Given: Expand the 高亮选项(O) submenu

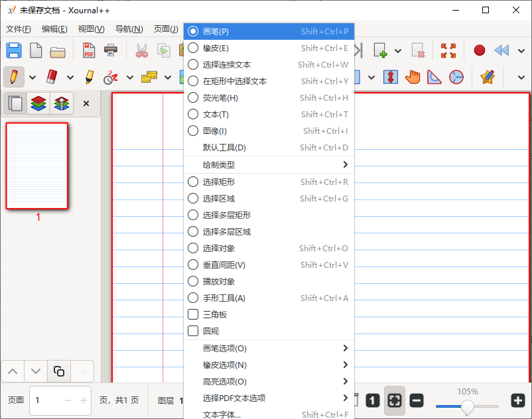Looking at the screenshot, I should click(x=269, y=381).
